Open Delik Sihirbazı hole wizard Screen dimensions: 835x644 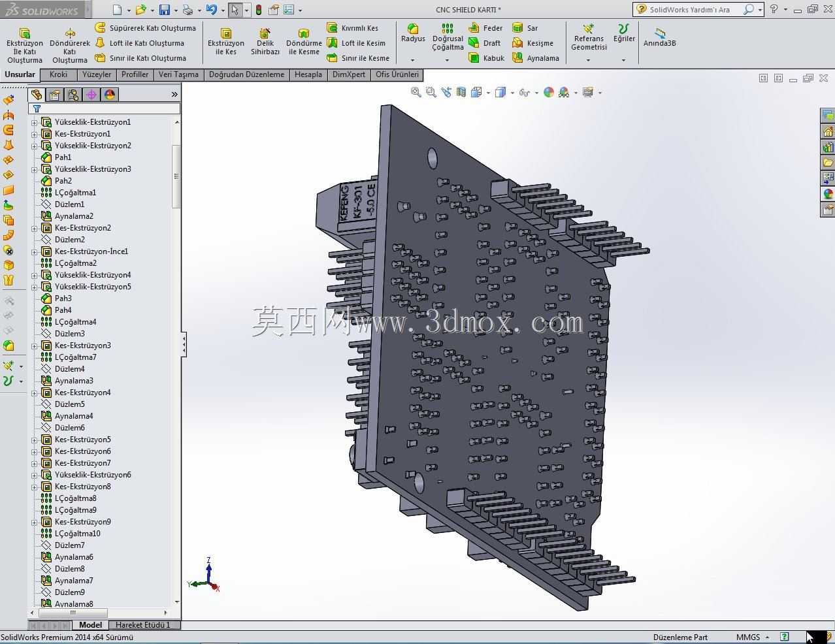coord(265,42)
